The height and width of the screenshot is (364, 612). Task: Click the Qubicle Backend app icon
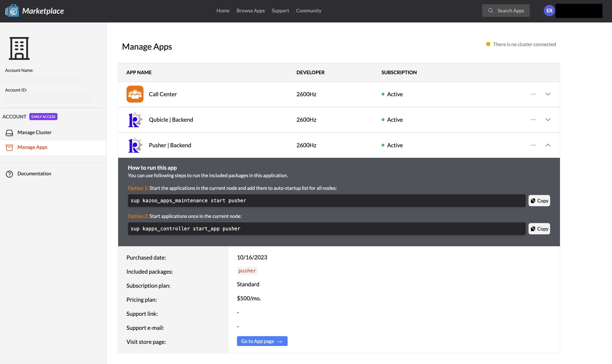[135, 120]
